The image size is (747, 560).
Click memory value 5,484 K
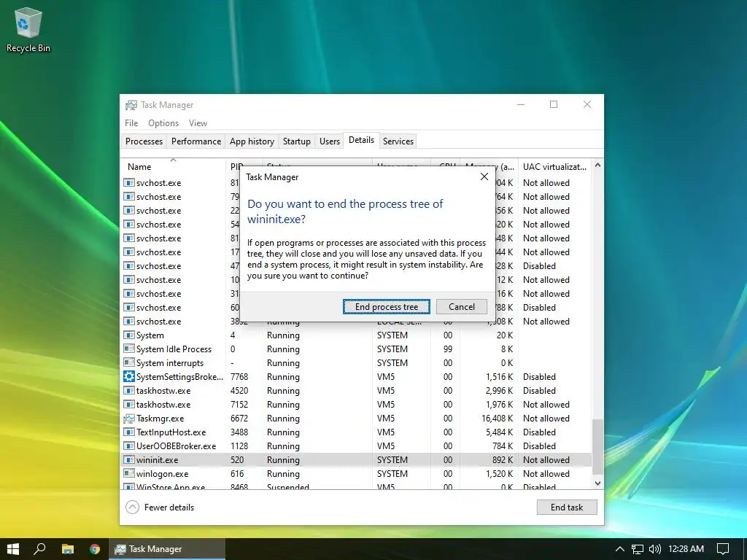pyautogui.click(x=499, y=432)
